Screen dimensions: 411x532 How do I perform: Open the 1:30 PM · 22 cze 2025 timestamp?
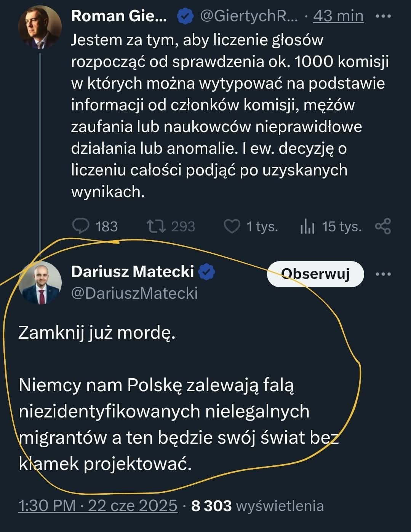pos(98,506)
